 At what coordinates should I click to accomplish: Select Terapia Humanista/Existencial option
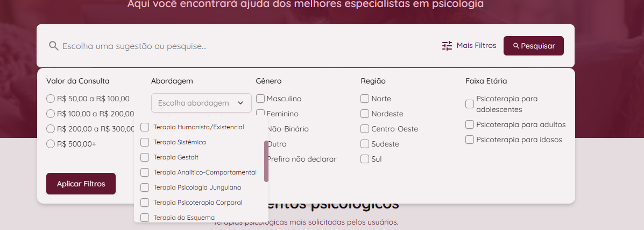point(145,127)
